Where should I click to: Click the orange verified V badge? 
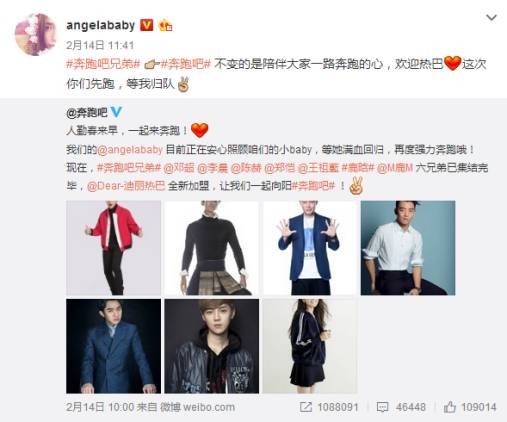point(146,25)
